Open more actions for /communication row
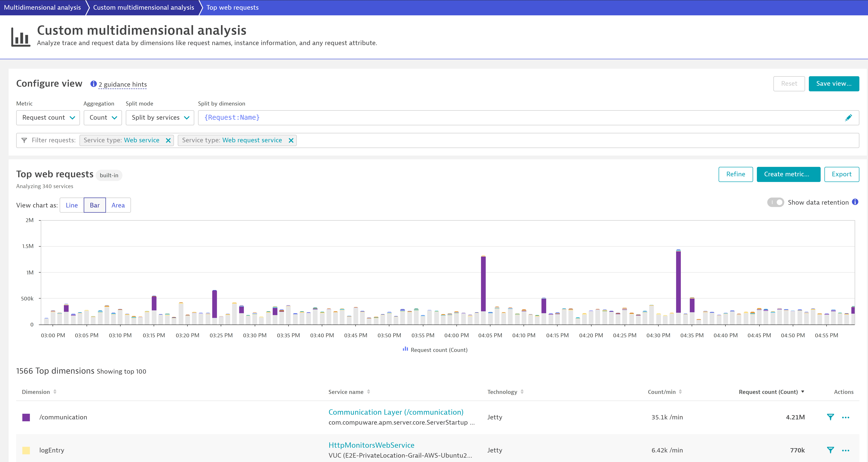Image resolution: width=868 pixels, height=462 pixels. point(845,418)
